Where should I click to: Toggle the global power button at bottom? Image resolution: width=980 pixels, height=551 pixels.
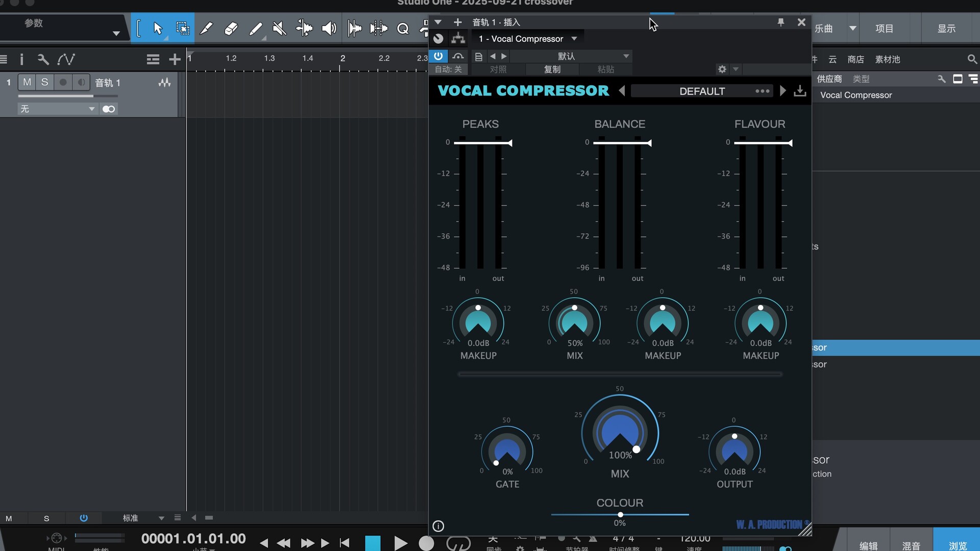(84, 518)
